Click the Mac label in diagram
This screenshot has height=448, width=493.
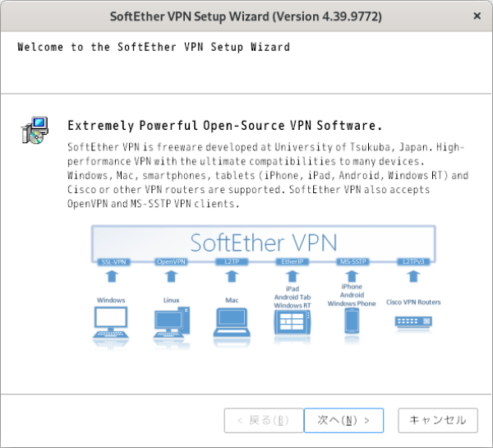pos(232,300)
